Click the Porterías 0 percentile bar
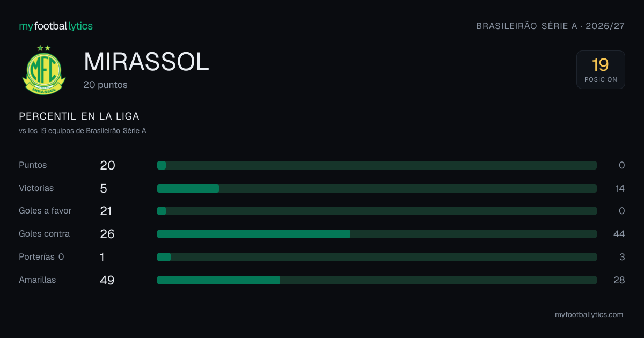Image resolution: width=644 pixels, height=338 pixels. click(377, 257)
